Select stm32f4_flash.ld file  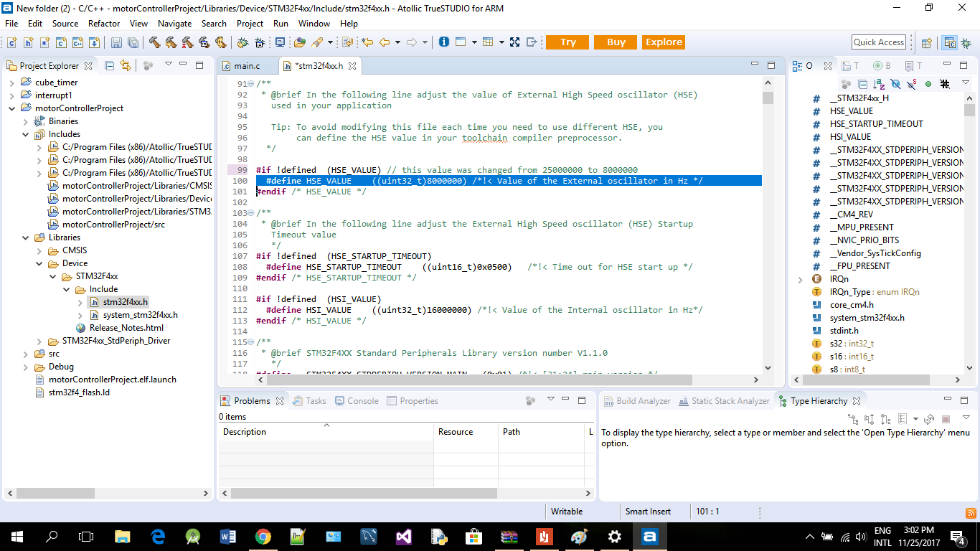pyautogui.click(x=79, y=392)
